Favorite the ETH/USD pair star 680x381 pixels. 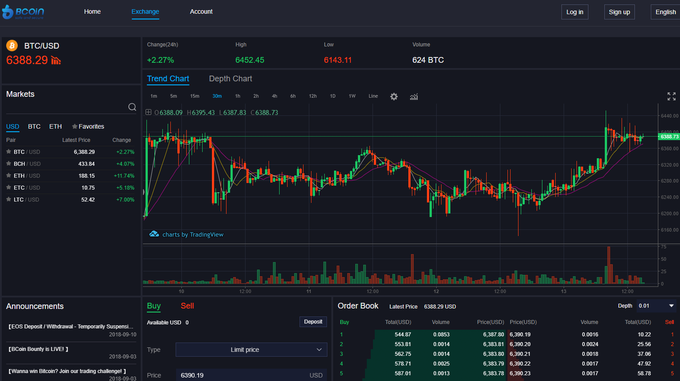coord(9,176)
